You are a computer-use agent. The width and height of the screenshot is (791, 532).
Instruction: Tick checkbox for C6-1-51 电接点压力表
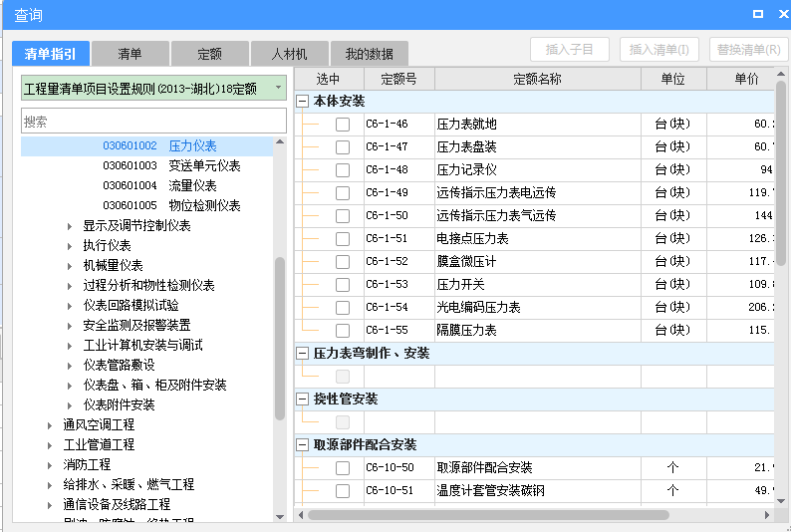pyautogui.click(x=343, y=239)
